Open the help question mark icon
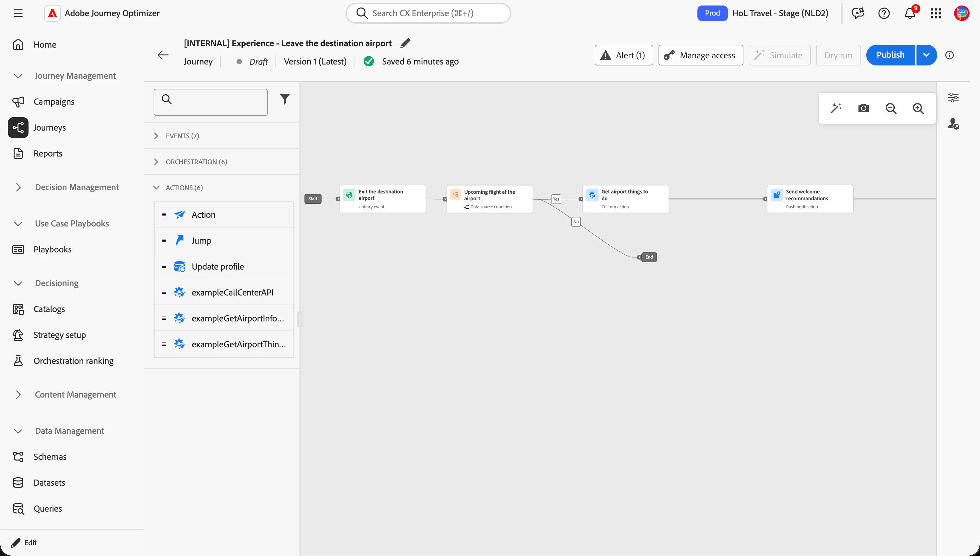980x556 pixels. pyautogui.click(x=884, y=13)
